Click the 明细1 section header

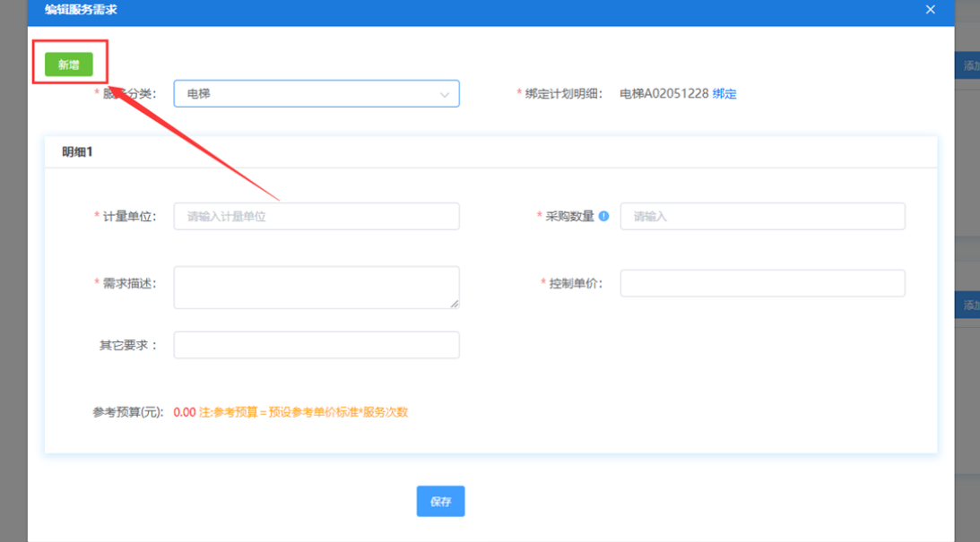click(x=77, y=151)
